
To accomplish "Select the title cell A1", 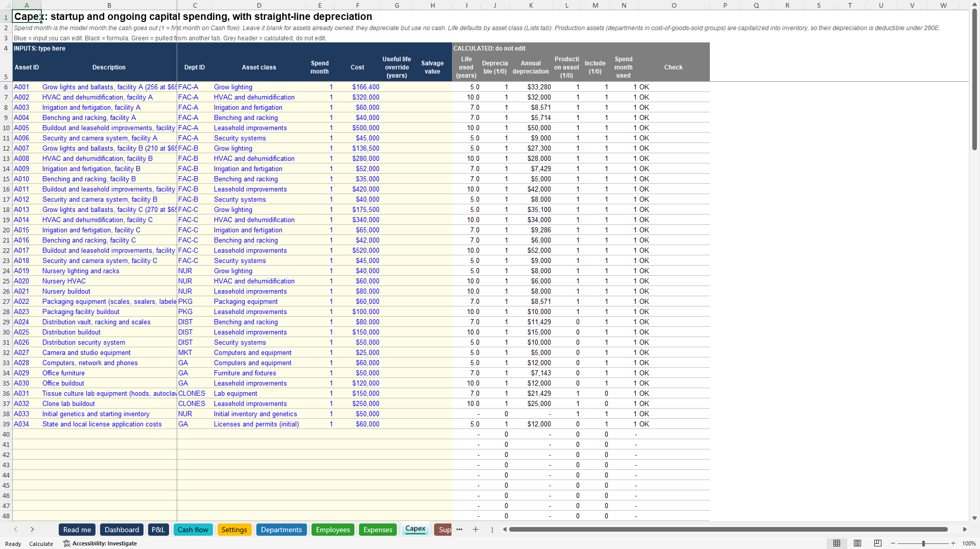I will pos(27,16).
